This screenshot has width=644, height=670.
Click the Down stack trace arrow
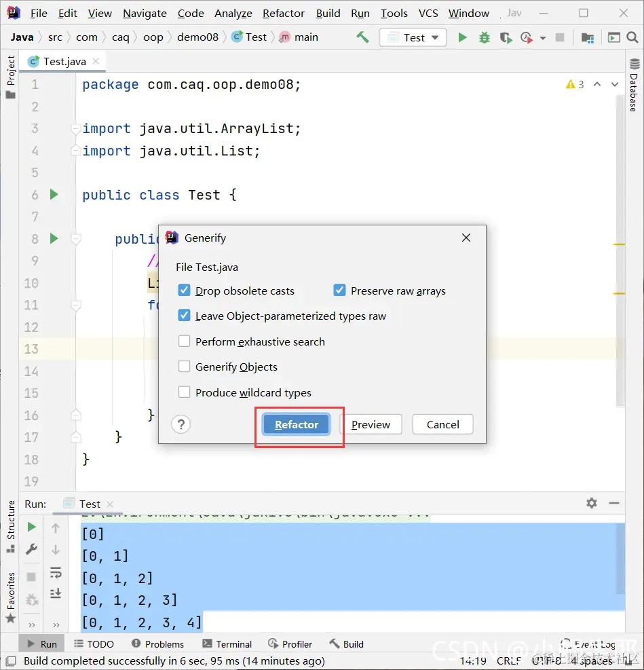pyautogui.click(x=56, y=549)
